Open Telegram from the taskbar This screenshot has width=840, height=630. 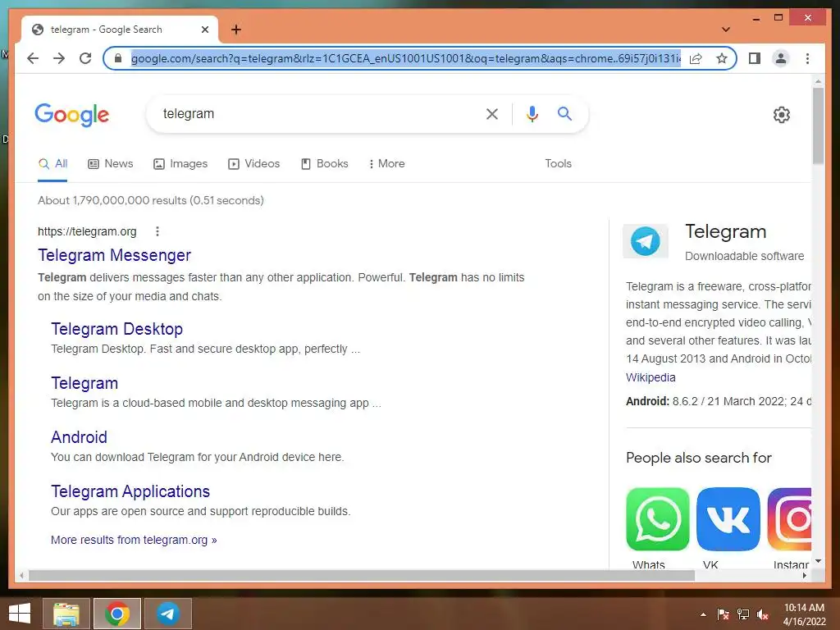click(x=167, y=614)
